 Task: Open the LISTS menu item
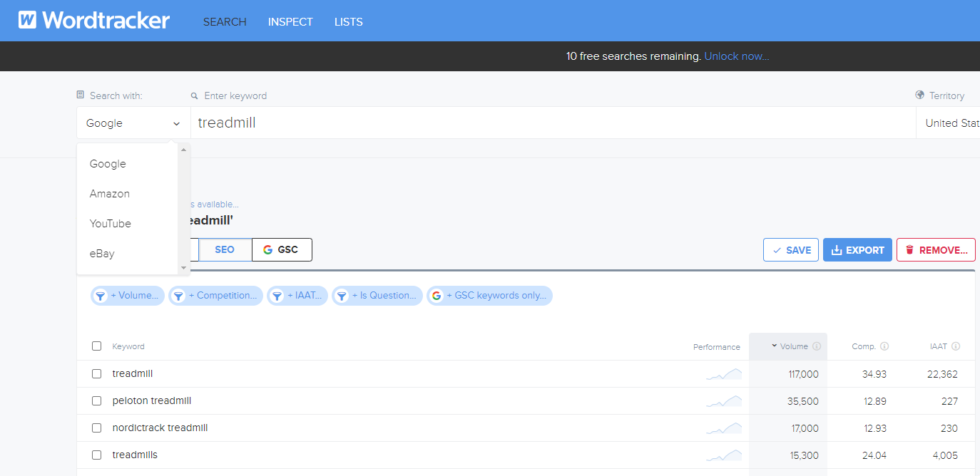[348, 22]
